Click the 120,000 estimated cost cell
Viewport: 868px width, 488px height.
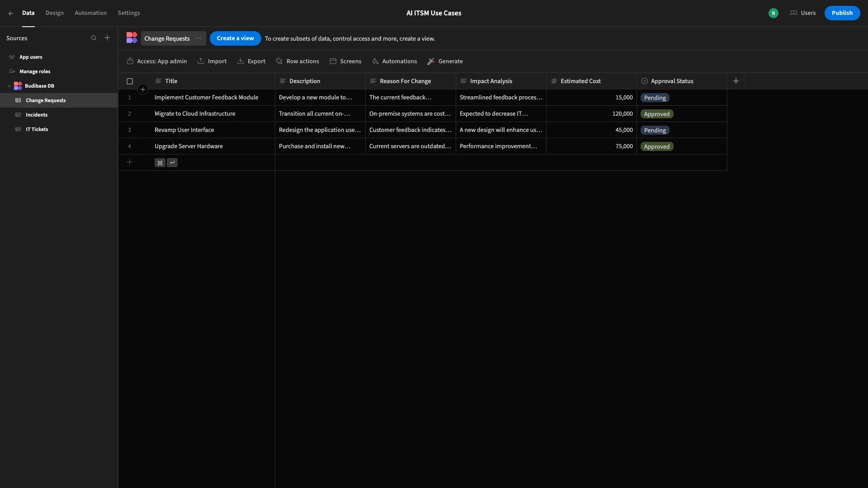(591, 114)
